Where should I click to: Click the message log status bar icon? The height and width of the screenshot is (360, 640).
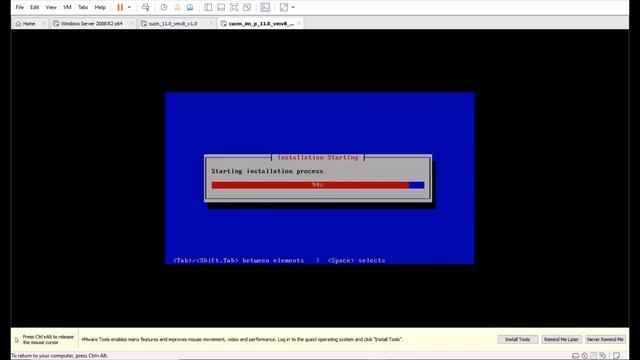(616, 356)
